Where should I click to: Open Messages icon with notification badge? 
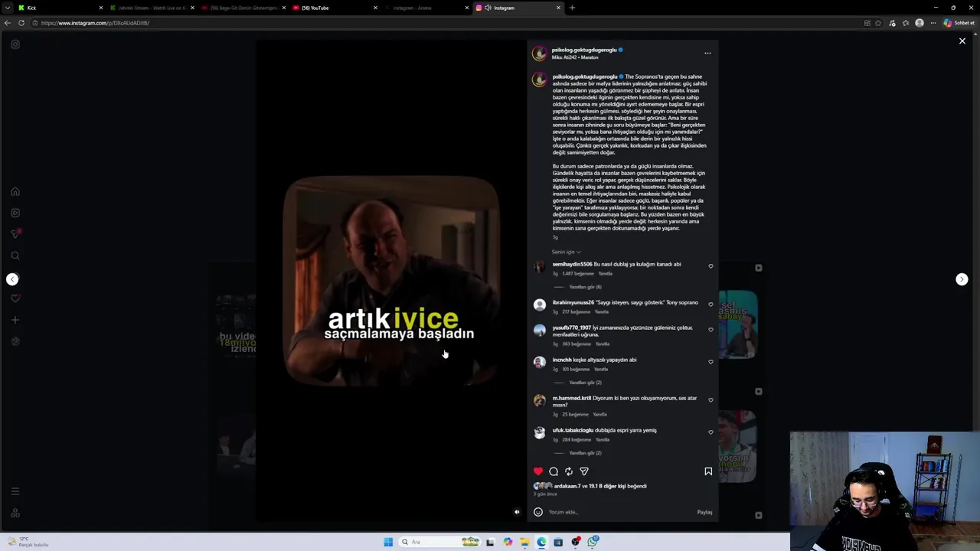(x=15, y=233)
